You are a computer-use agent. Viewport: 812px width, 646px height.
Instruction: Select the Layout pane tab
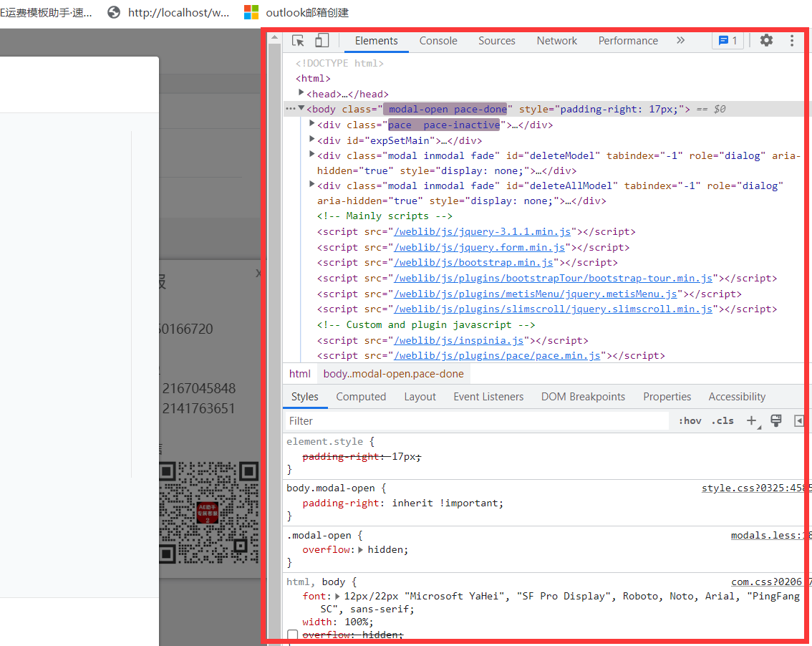tap(420, 397)
